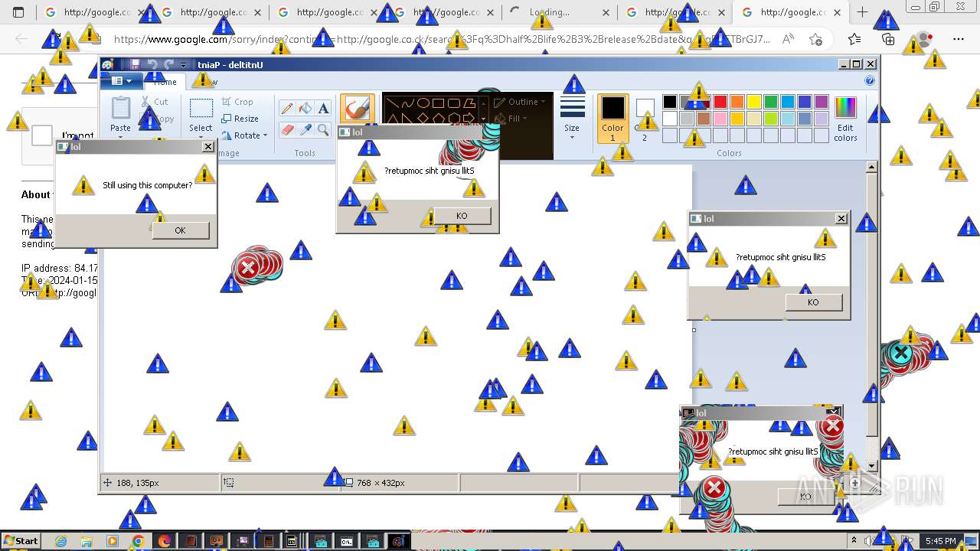
Task: Click Redo in Paint quick access toolbar
Action: coord(168,65)
